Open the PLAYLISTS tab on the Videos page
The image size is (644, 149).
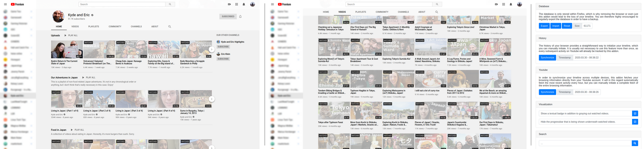(x=361, y=12)
